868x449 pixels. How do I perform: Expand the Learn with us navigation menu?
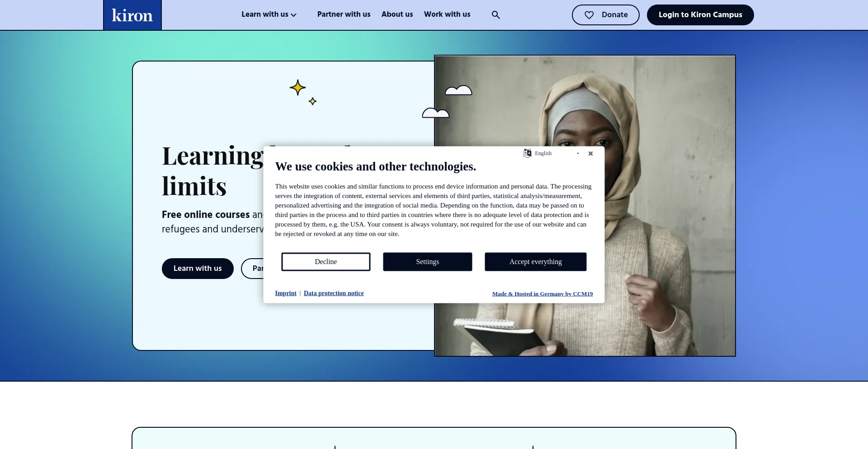point(269,14)
